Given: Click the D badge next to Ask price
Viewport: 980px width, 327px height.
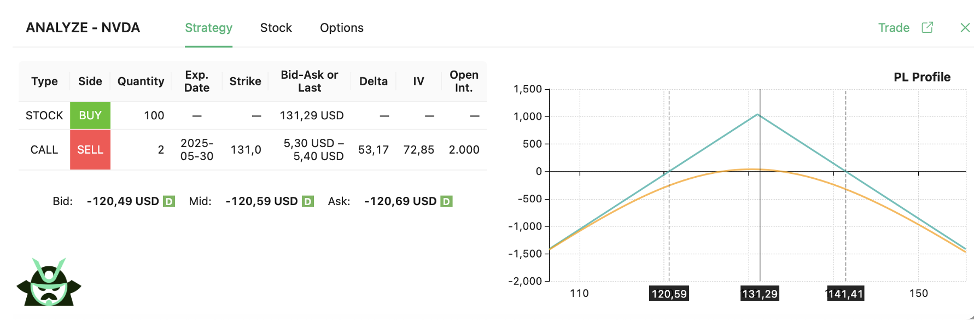Looking at the screenshot, I should [x=446, y=201].
